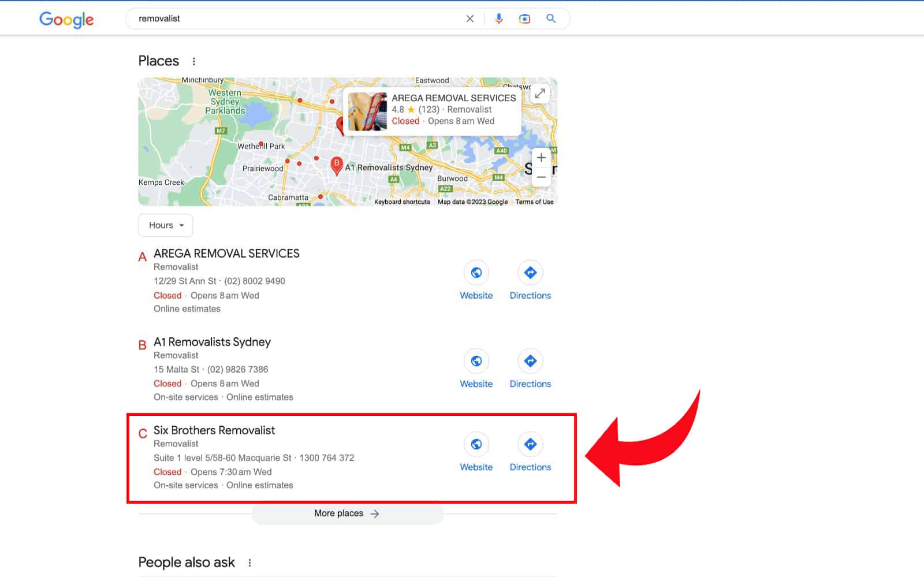Expand the map to full view
Image resolution: width=924 pixels, height=577 pixels.
(540, 94)
